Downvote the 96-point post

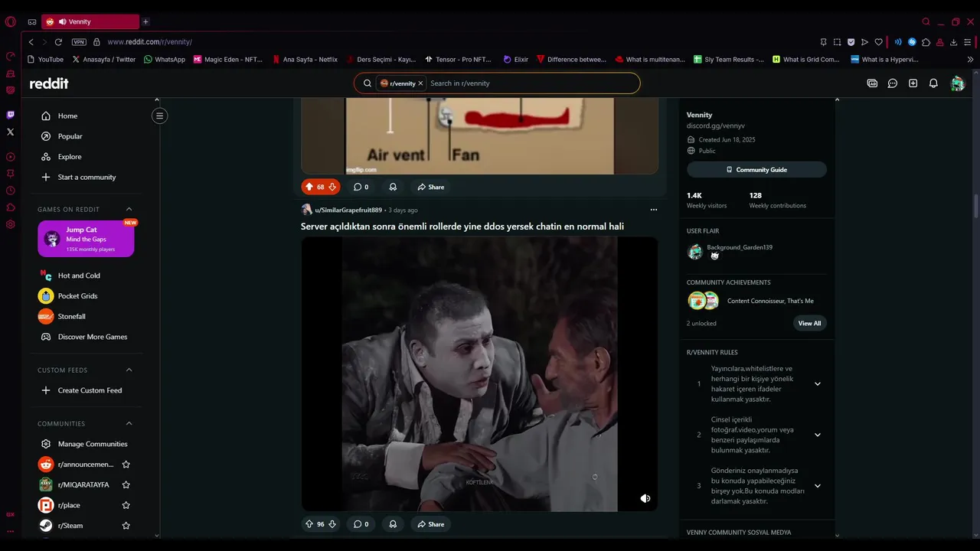pos(332,524)
